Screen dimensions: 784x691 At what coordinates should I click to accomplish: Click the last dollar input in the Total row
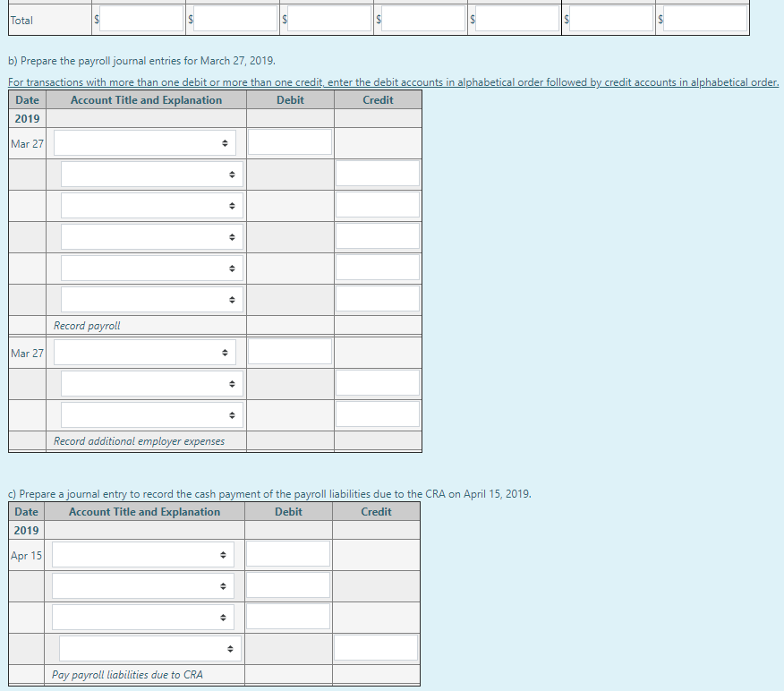click(706, 19)
